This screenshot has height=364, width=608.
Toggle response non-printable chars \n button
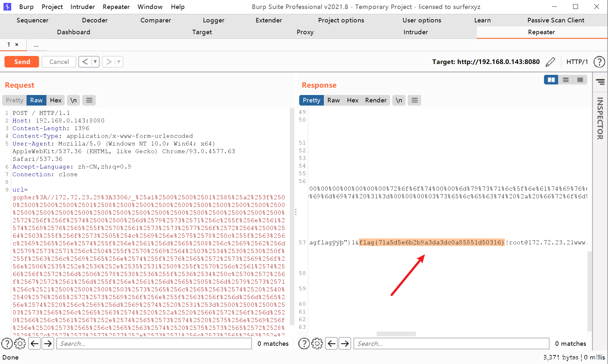(399, 100)
